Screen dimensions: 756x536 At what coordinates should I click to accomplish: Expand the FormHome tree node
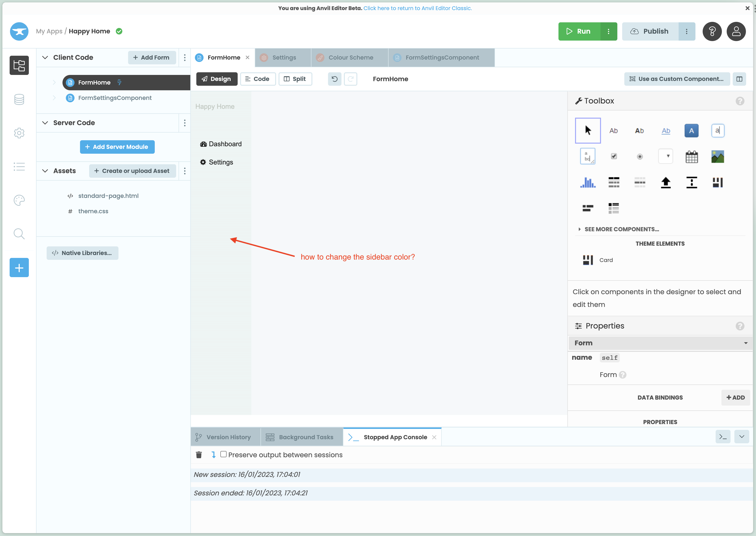(x=54, y=83)
